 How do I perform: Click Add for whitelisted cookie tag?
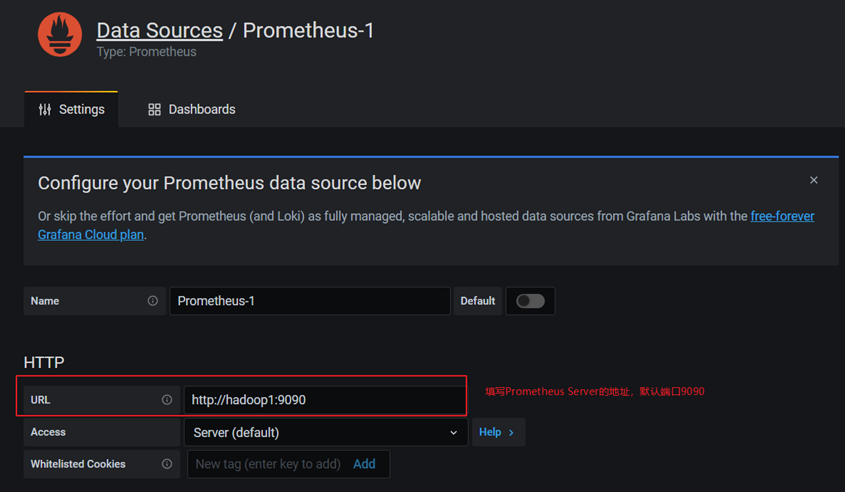tap(364, 464)
